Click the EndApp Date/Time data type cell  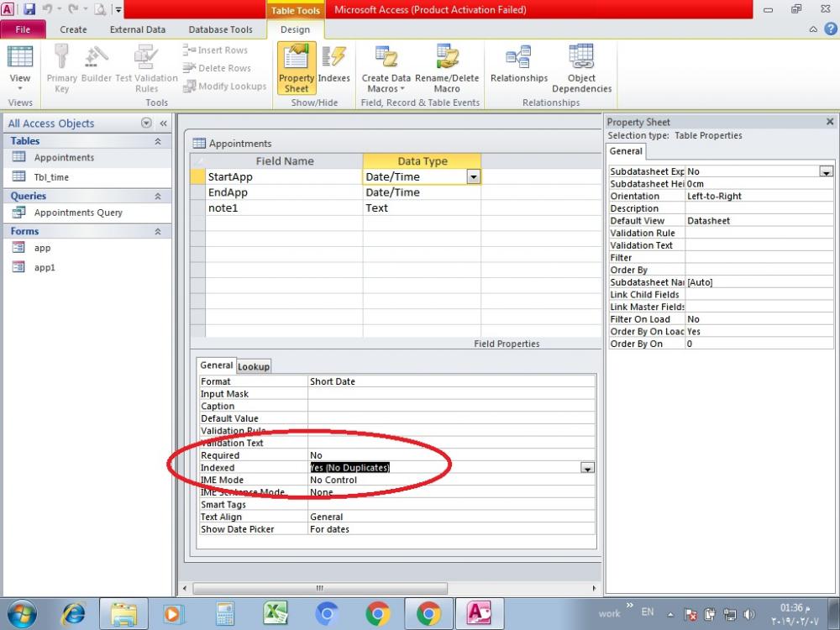pyautogui.click(x=423, y=192)
